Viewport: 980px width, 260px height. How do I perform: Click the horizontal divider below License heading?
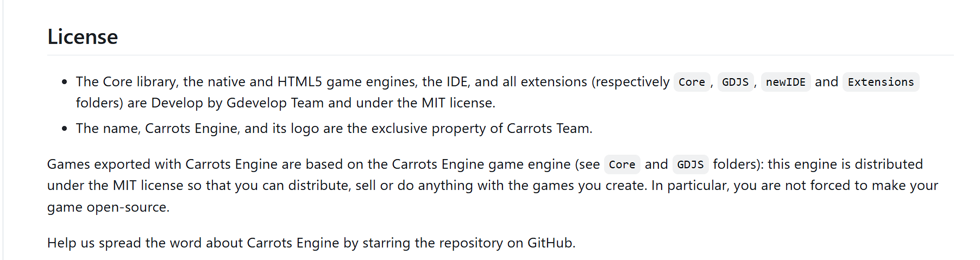[500, 55]
